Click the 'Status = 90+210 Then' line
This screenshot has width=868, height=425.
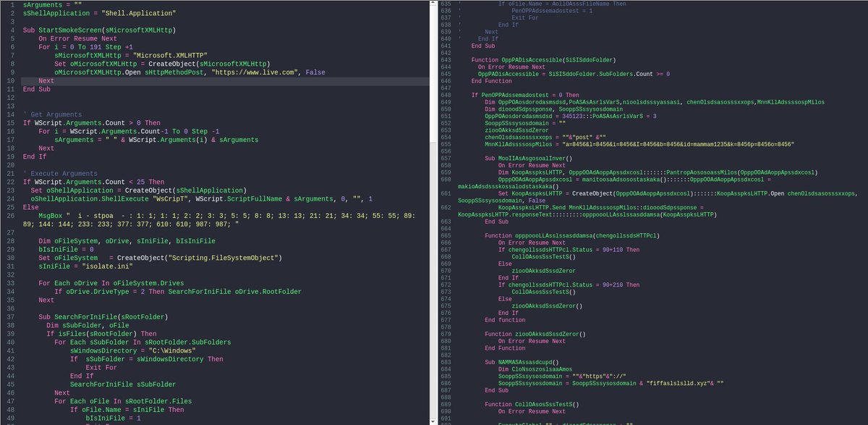point(569,285)
